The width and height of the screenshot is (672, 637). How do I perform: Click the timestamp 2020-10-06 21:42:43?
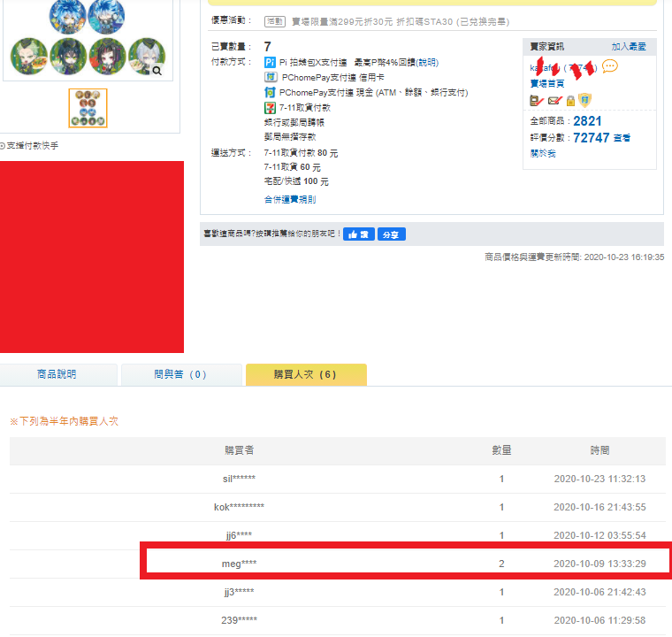click(x=599, y=592)
